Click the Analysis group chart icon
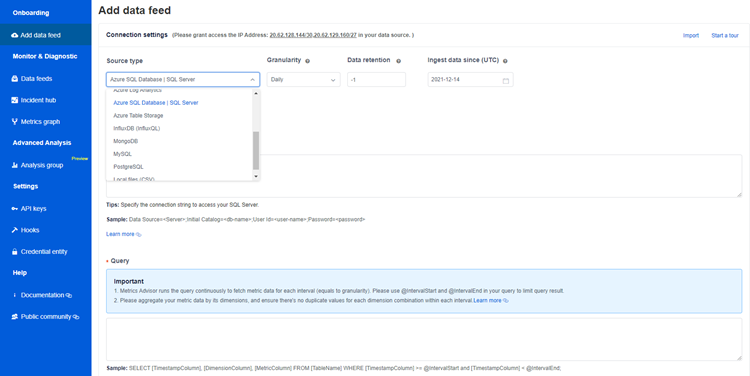This screenshot has height=376, width=750. (14, 166)
